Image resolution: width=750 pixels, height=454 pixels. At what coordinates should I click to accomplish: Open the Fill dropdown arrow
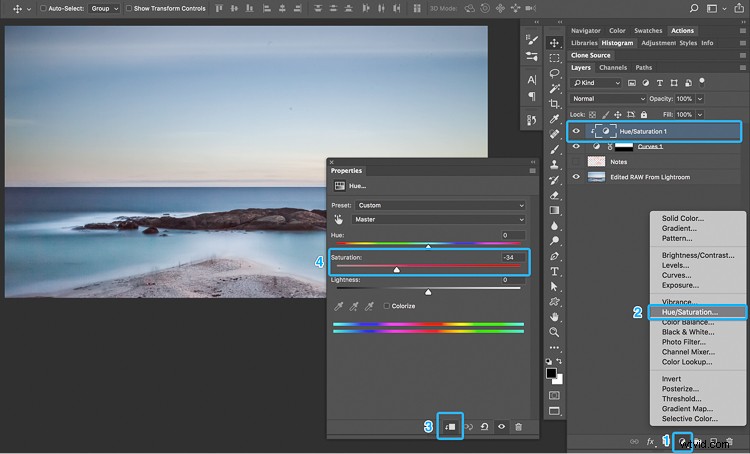pos(700,114)
